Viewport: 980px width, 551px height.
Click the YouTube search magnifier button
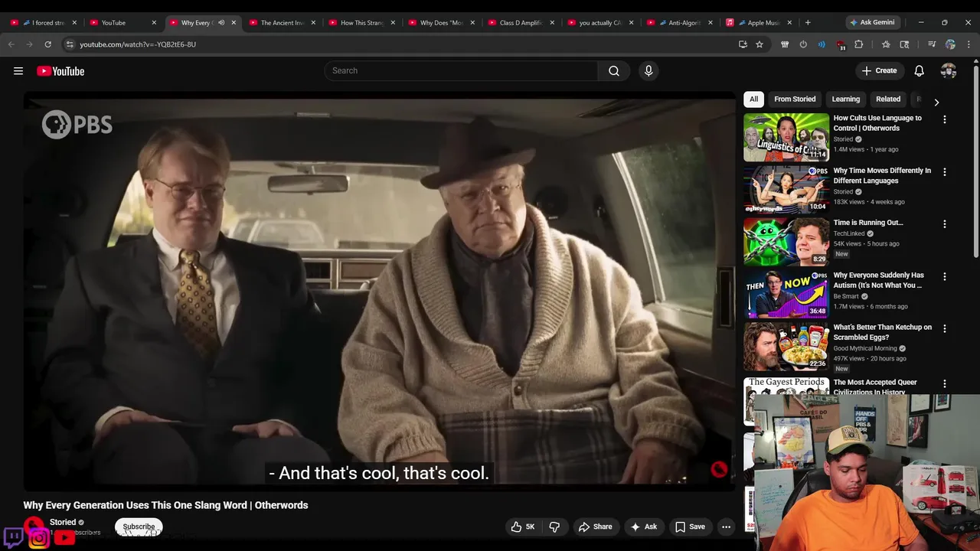pyautogui.click(x=614, y=71)
